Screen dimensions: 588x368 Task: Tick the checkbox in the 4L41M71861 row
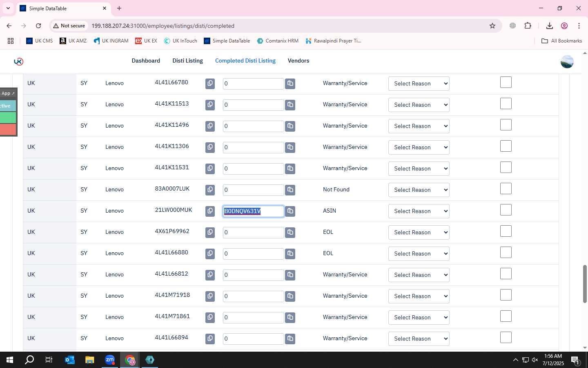(506, 316)
